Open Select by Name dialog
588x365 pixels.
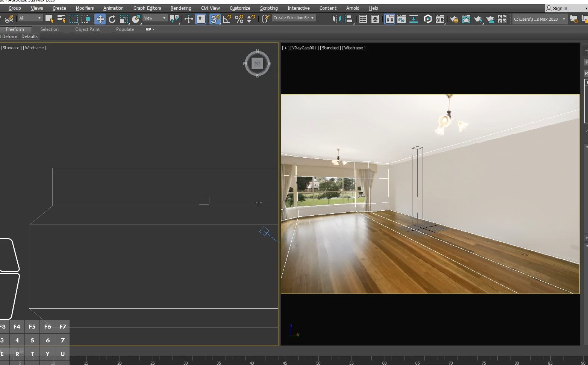pyautogui.click(x=62, y=18)
